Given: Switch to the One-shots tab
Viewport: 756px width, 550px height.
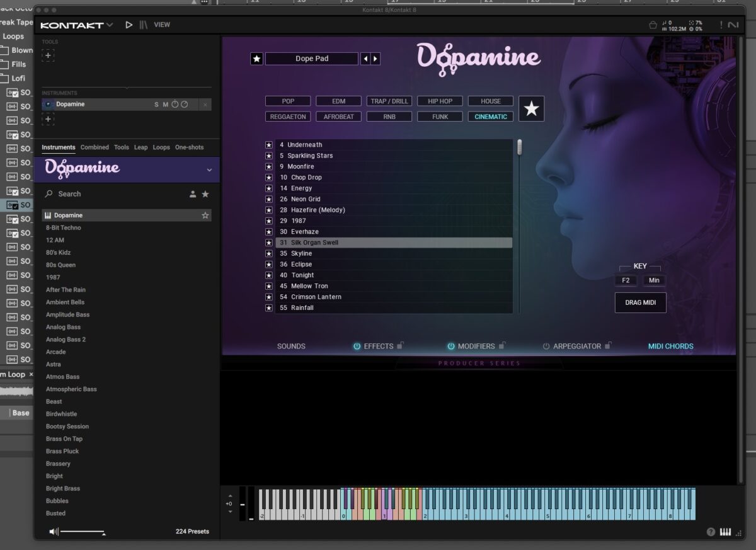Looking at the screenshot, I should [190, 147].
